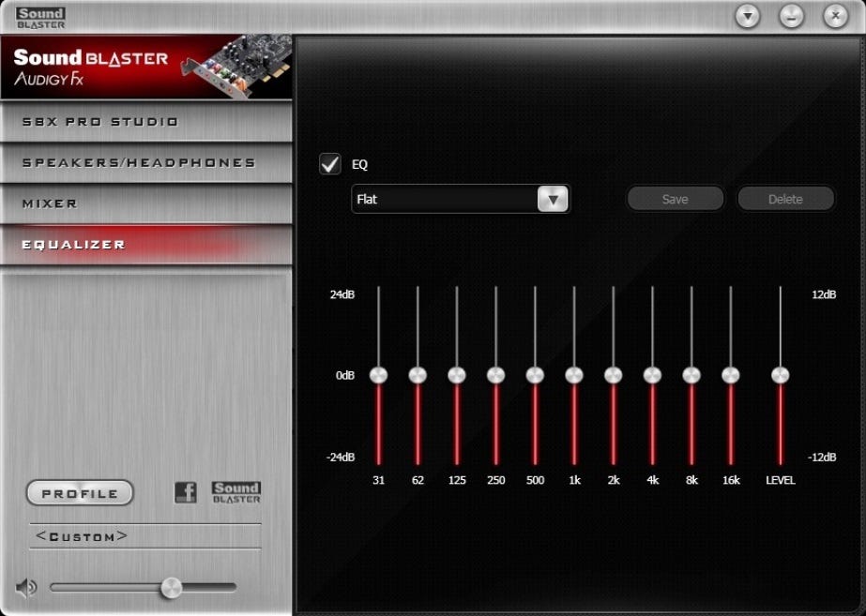Minimize the Sound Blaster window
The image size is (866, 616).
792,17
